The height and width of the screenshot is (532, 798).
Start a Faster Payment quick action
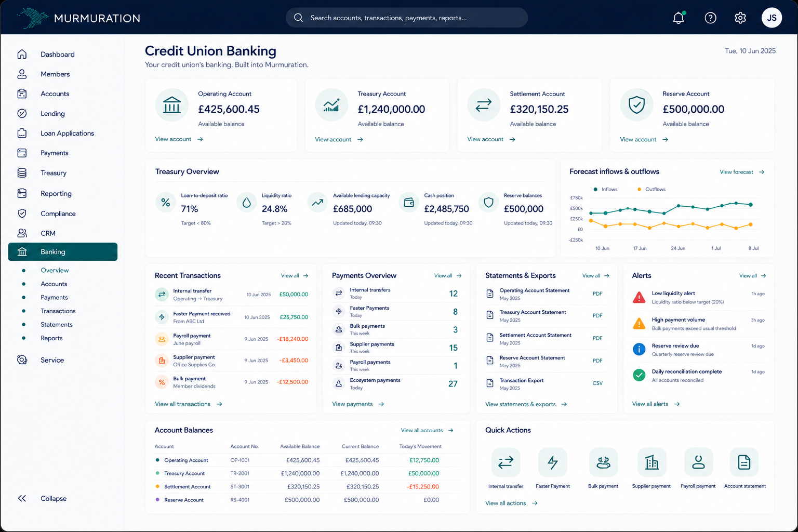[x=553, y=462]
